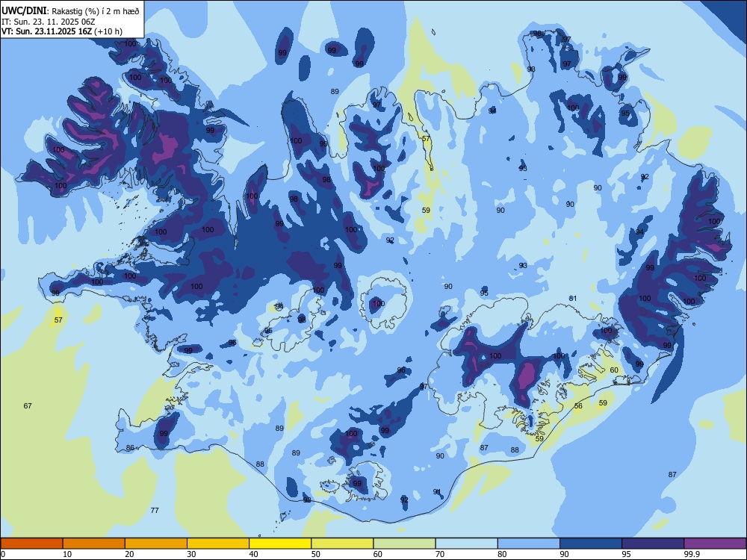Select the pale yellow 50–60 legend swatch
The height and width of the screenshot is (560, 747).
(x=343, y=544)
